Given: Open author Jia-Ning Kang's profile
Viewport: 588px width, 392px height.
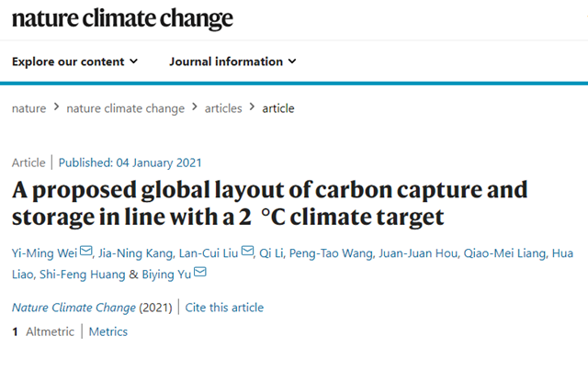Looking at the screenshot, I should (x=135, y=253).
